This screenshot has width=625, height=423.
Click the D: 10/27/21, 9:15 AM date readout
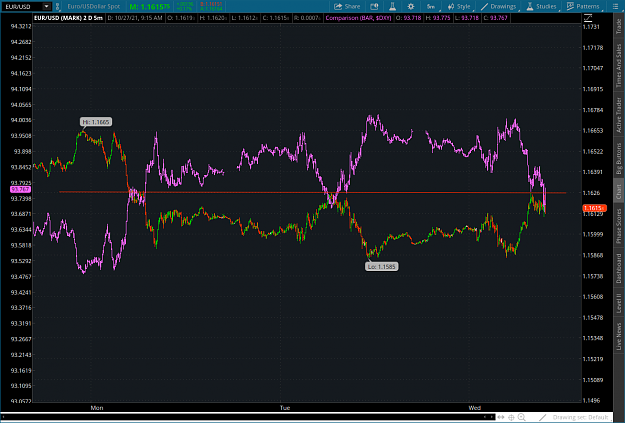coord(135,18)
